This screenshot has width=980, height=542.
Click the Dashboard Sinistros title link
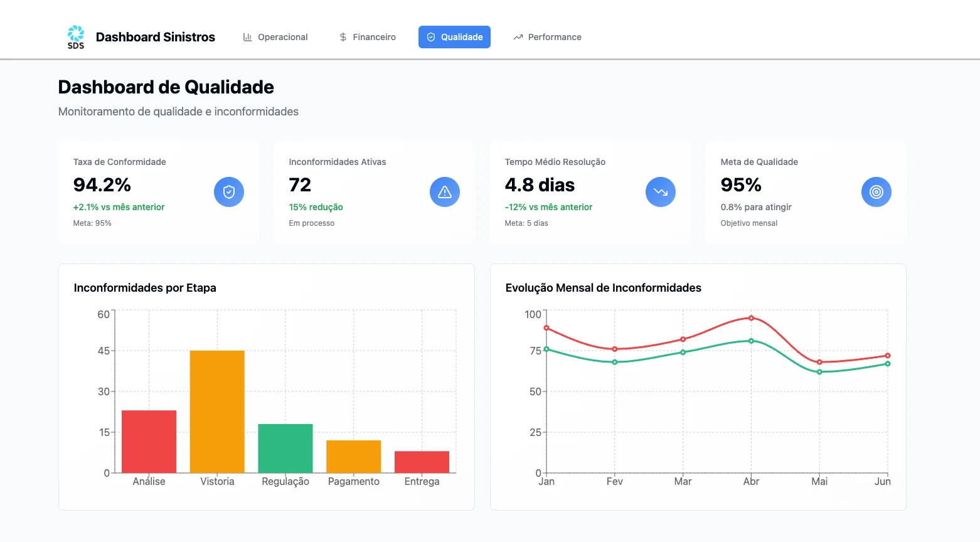[x=155, y=37]
